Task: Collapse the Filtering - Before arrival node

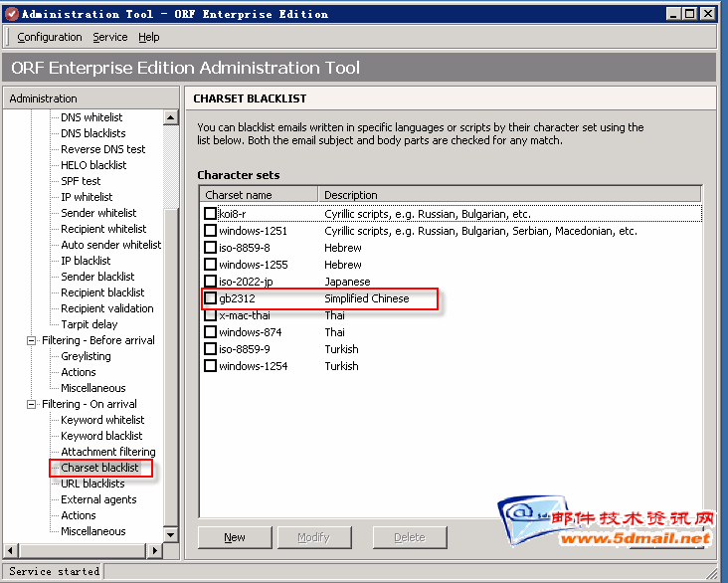Action: point(32,340)
